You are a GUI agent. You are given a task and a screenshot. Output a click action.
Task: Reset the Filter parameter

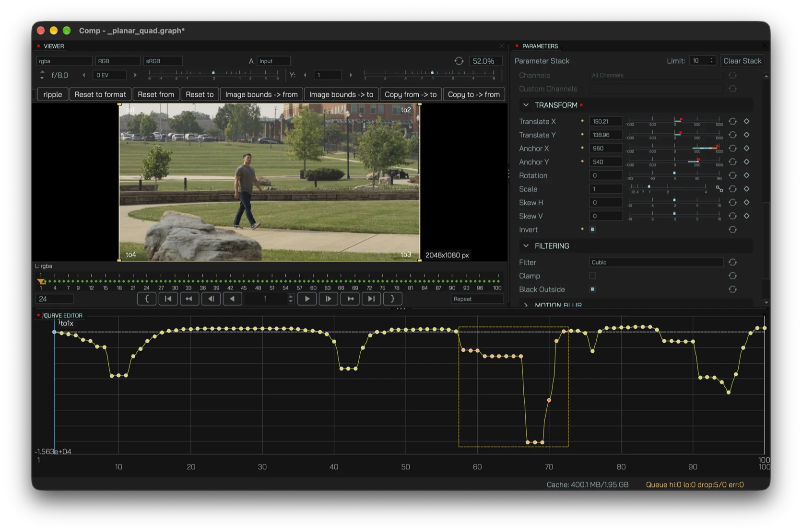(732, 262)
